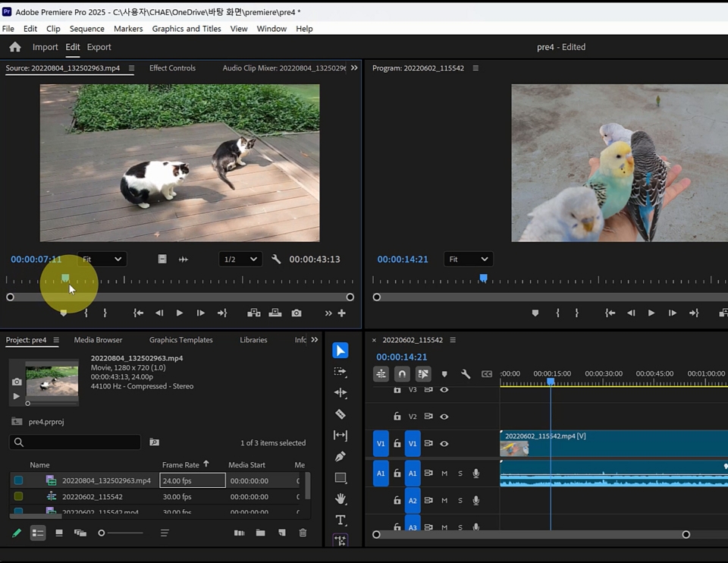Image resolution: width=728 pixels, height=563 pixels.
Task: Click New Item icon in Project panel
Action: (282, 533)
